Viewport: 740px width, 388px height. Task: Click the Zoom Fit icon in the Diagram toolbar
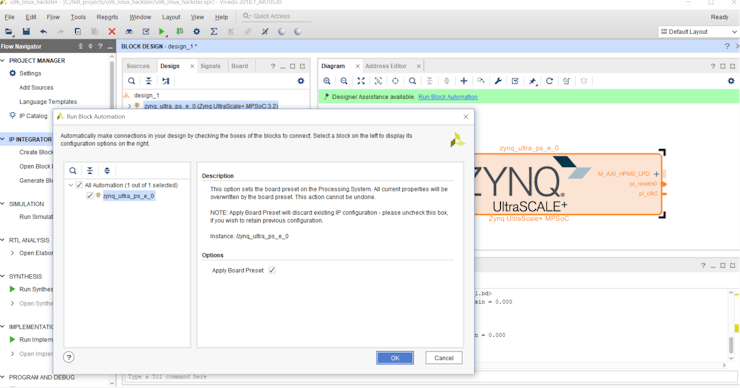pos(361,81)
